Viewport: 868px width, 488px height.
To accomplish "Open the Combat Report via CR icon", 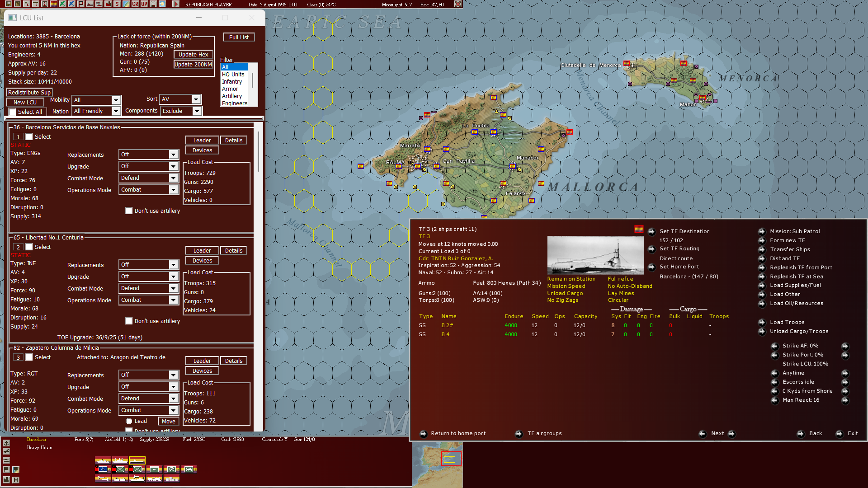I will point(134,4).
